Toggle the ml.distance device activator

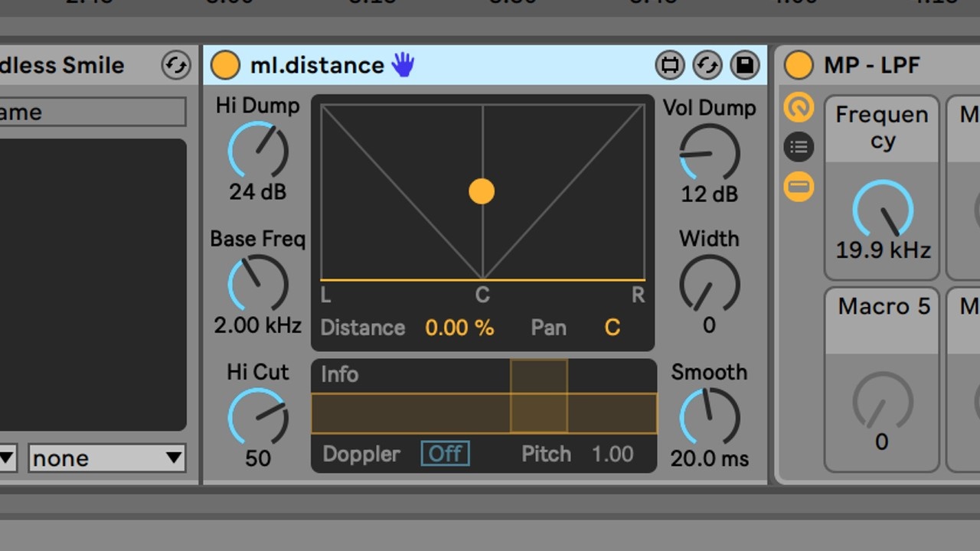coord(225,65)
